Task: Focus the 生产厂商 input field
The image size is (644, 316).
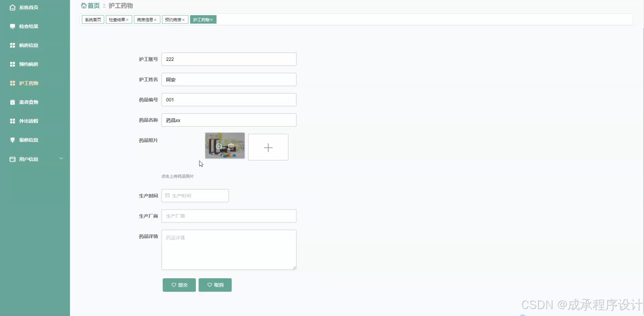Action: click(x=229, y=216)
